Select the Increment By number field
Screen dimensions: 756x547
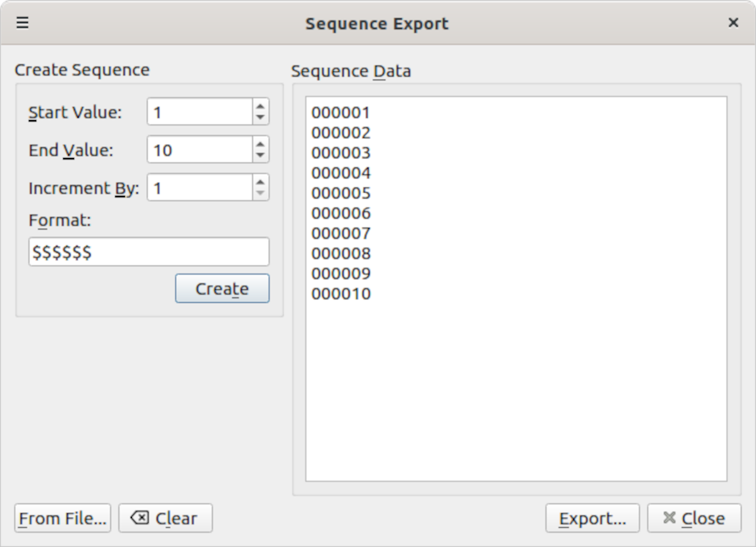point(199,188)
